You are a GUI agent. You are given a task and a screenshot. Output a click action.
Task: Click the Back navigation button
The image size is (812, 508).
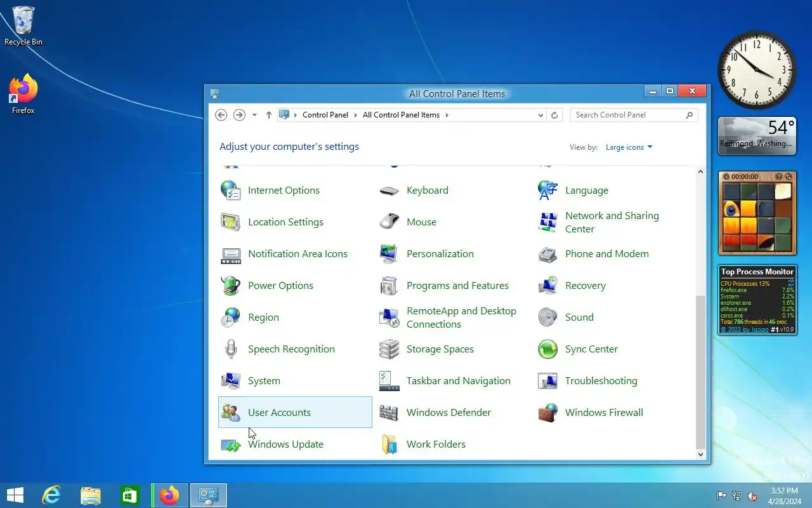pos(221,115)
